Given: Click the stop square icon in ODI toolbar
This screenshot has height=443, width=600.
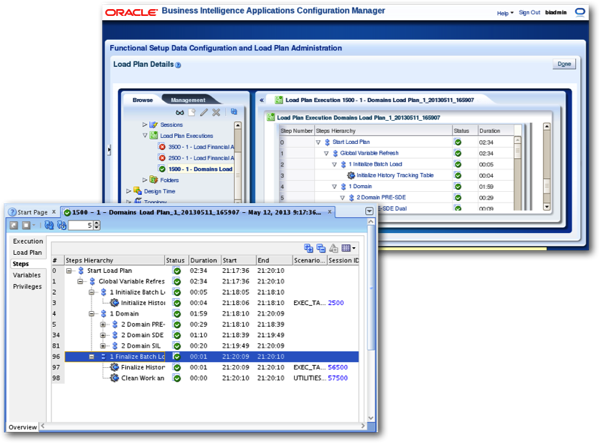Looking at the screenshot, I should 26,225.
